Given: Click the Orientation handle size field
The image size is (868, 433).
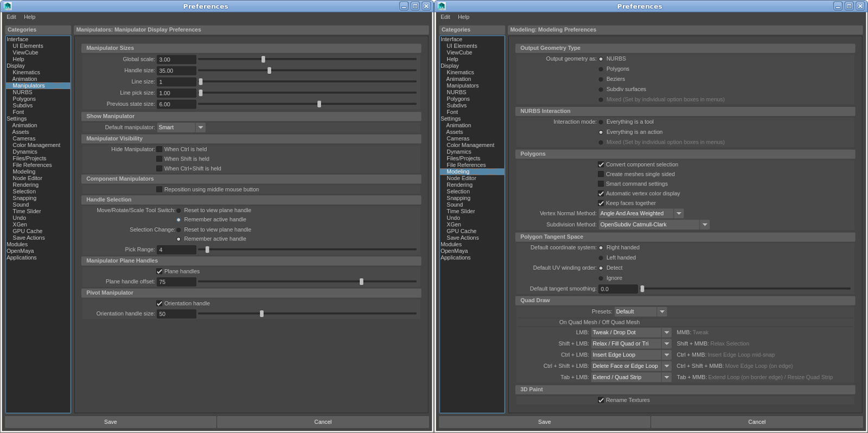Looking at the screenshot, I should pyautogui.click(x=176, y=314).
